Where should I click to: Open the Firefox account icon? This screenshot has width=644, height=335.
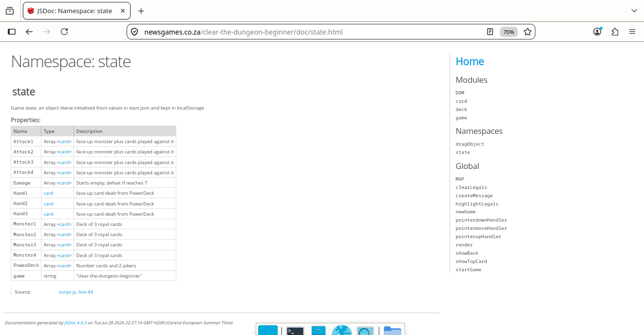(x=597, y=32)
